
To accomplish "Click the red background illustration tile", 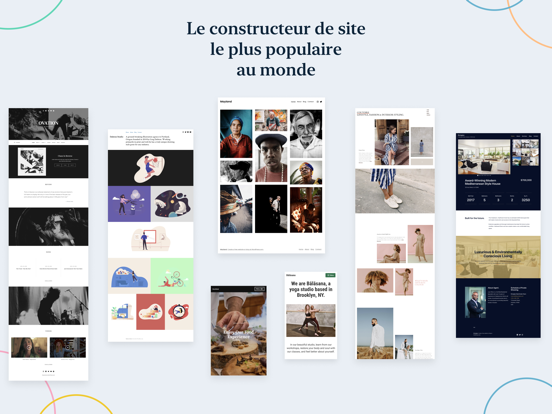I will (x=150, y=312).
